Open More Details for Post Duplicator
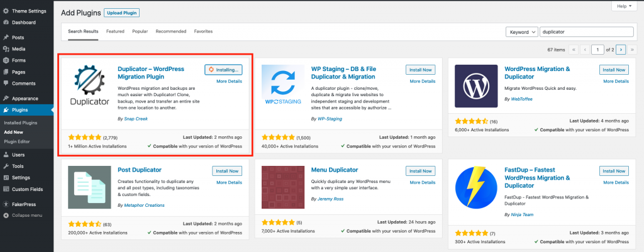Viewport: 644px width, 252px height. (x=229, y=183)
